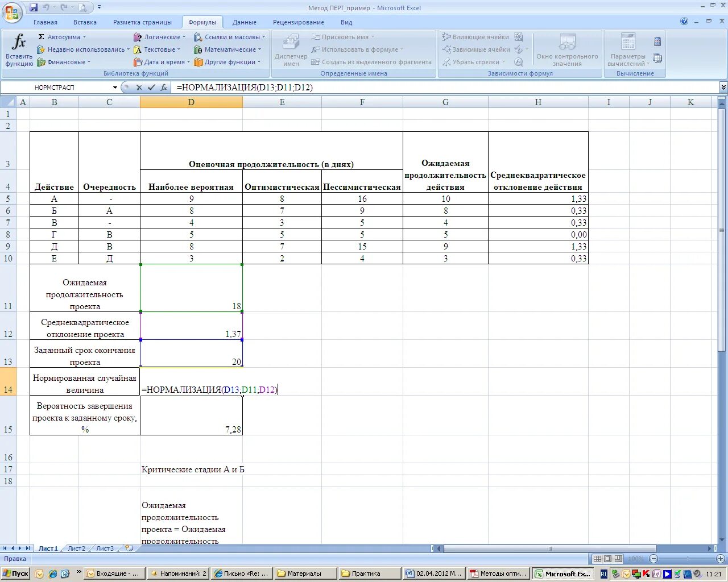Click the evaluate formula icon
The width and height of the screenshot is (728, 582).
tap(519, 62)
